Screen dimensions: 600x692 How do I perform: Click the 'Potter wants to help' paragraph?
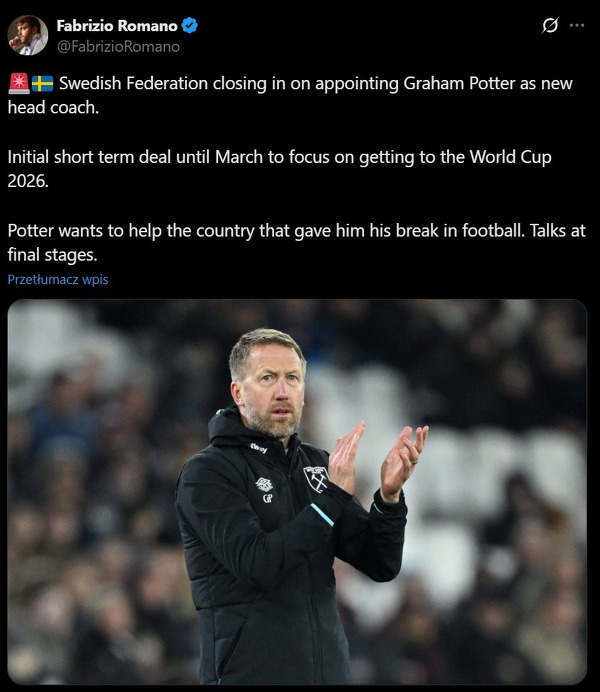tap(296, 243)
